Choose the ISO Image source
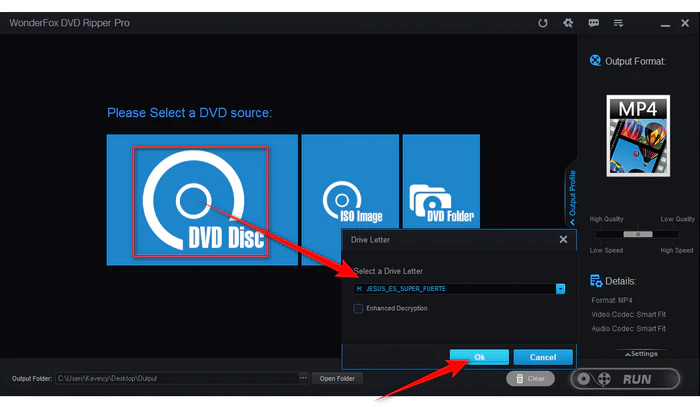This screenshot has height=407, width=700. click(x=350, y=182)
